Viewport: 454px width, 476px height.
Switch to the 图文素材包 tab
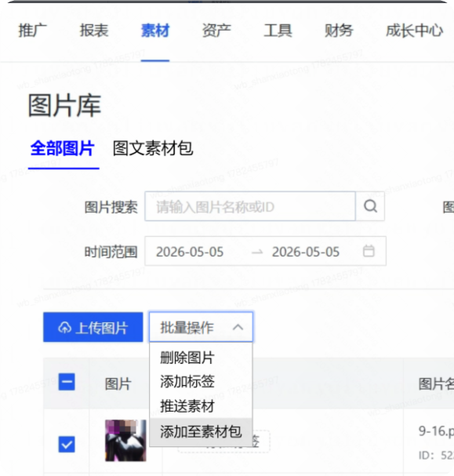(153, 148)
